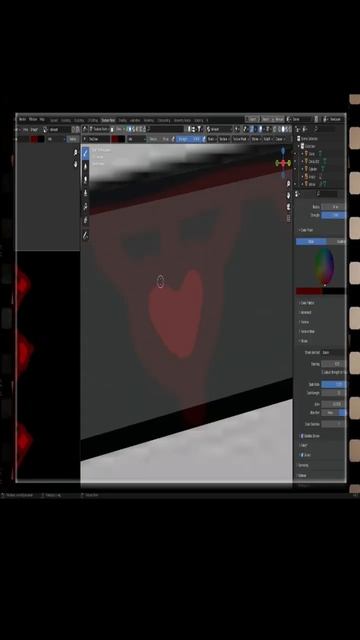Select the Mask tool in toolbar
Image resolution: width=360 pixels, height=640 pixels.
point(85,220)
